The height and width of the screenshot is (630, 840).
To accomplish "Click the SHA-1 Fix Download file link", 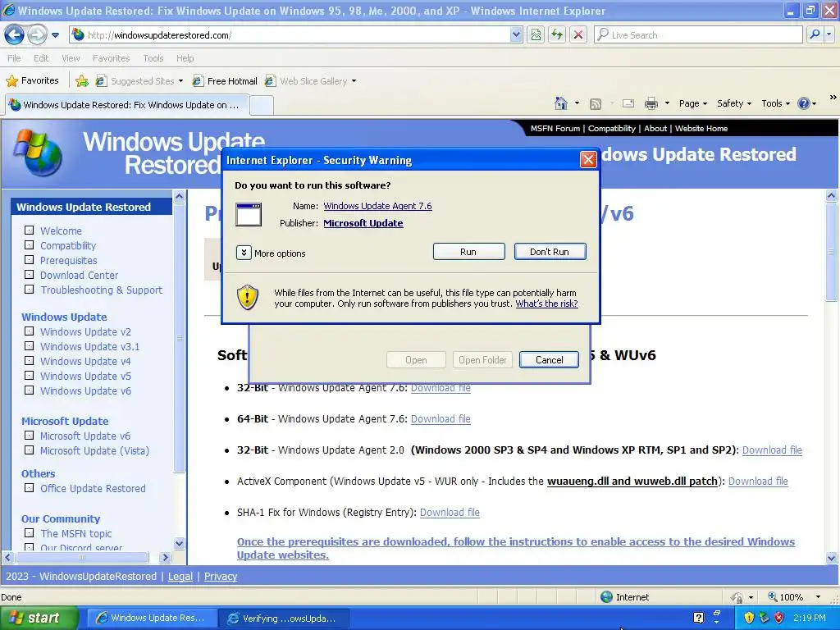I will tap(450, 513).
